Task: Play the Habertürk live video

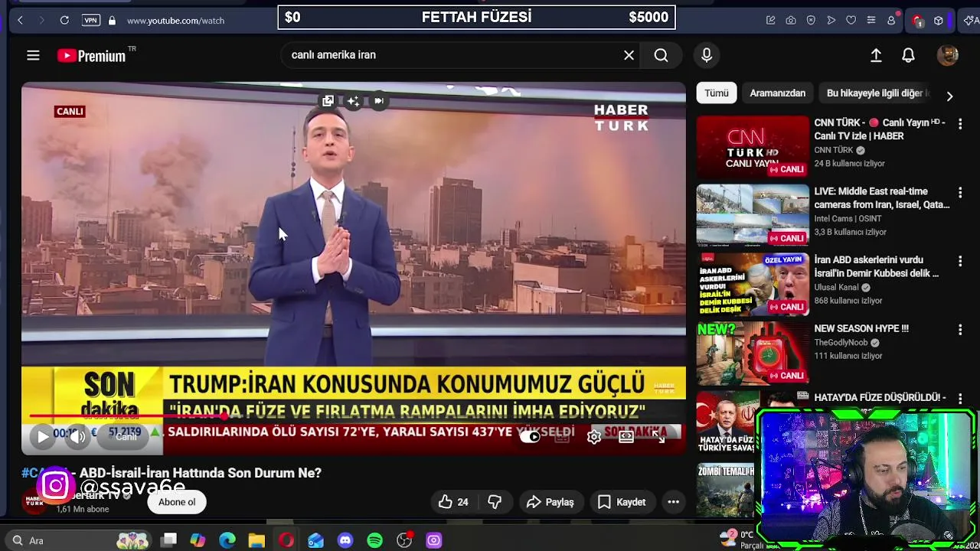Action: click(x=43, y=437)
